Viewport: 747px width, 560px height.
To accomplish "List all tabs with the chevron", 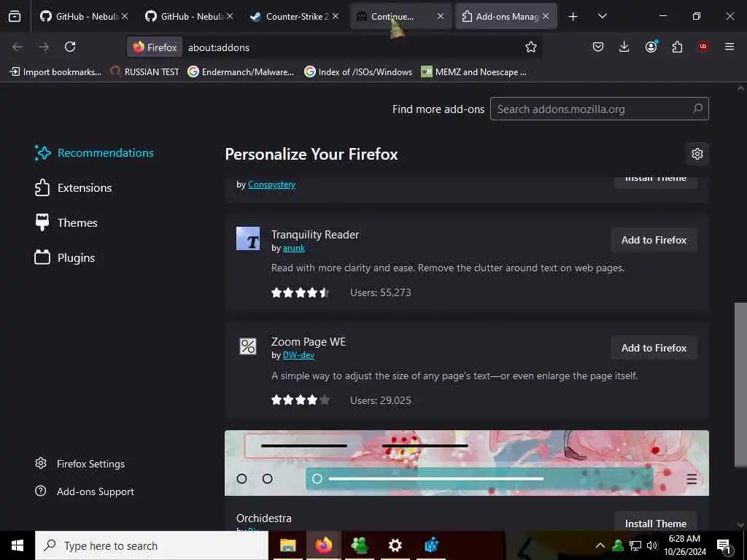I will (602, 16).
